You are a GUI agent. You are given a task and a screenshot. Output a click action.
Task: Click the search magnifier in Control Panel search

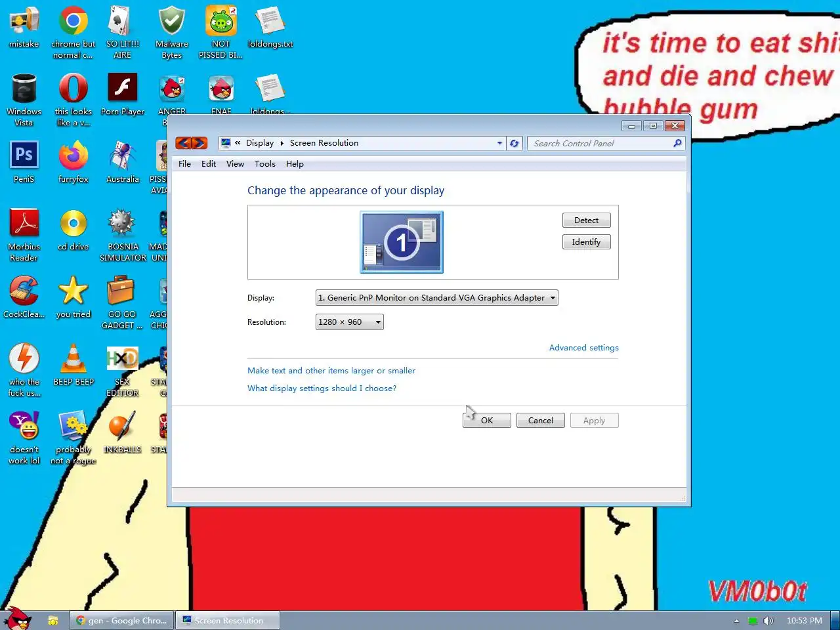pos(677,143)
